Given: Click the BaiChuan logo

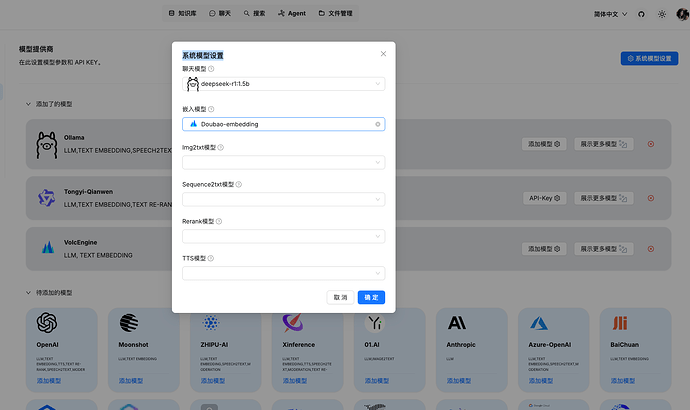Looking at the screenshot, I should (x=620, y=323).
